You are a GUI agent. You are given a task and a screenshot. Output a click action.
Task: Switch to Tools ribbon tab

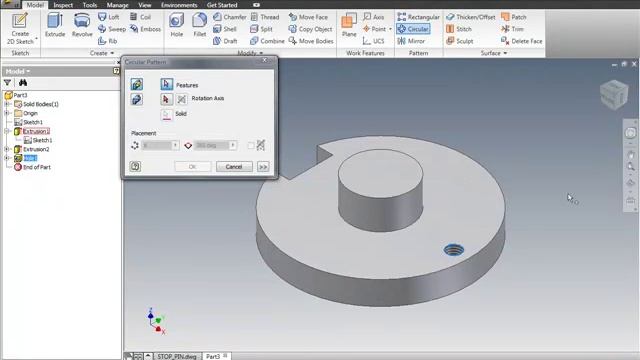point(90,5)
